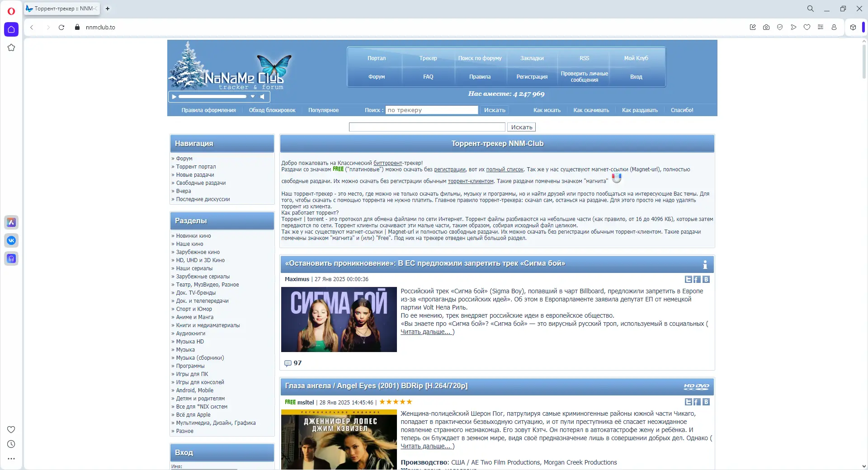The image size is (868, 470).
Task: Mute the radio player speaker
Action: pyautogui.click(x=262, y=96)
